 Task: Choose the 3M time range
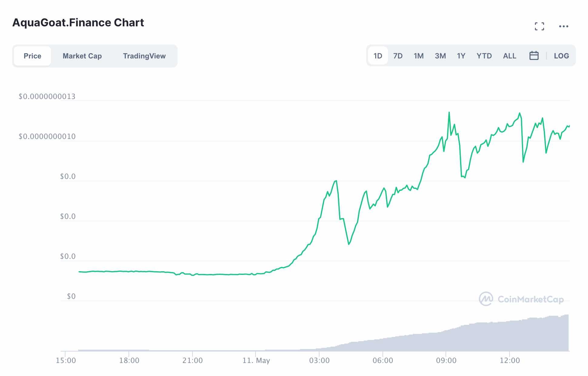coord(440,56)
